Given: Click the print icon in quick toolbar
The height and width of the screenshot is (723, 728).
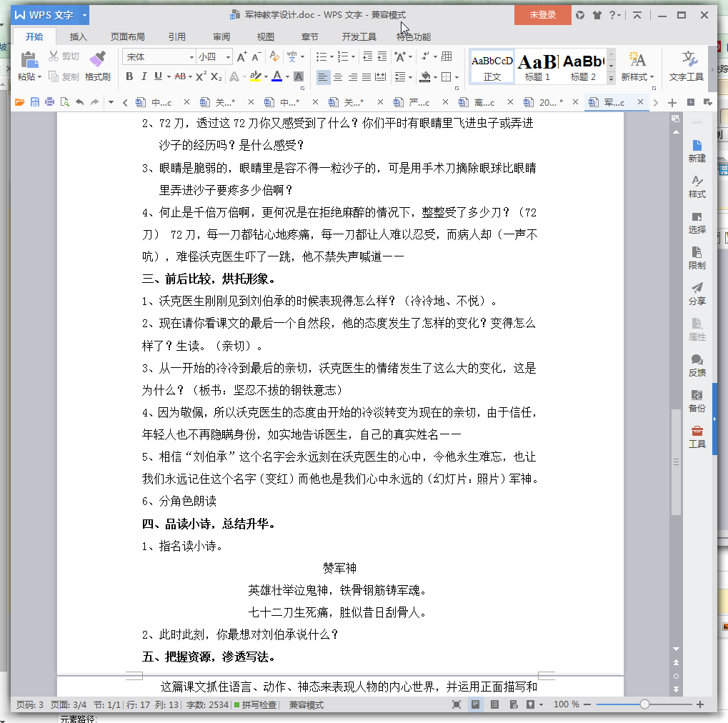Looking at the screenshot, I should [x=50, y=102].
